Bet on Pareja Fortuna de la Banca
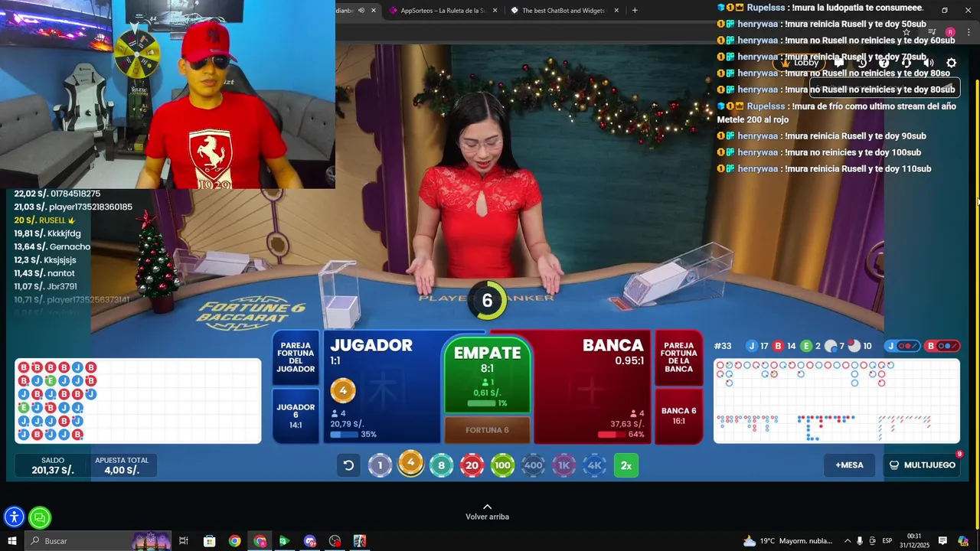Viewport: 980px width, 551px height. [x=679, y=357]
